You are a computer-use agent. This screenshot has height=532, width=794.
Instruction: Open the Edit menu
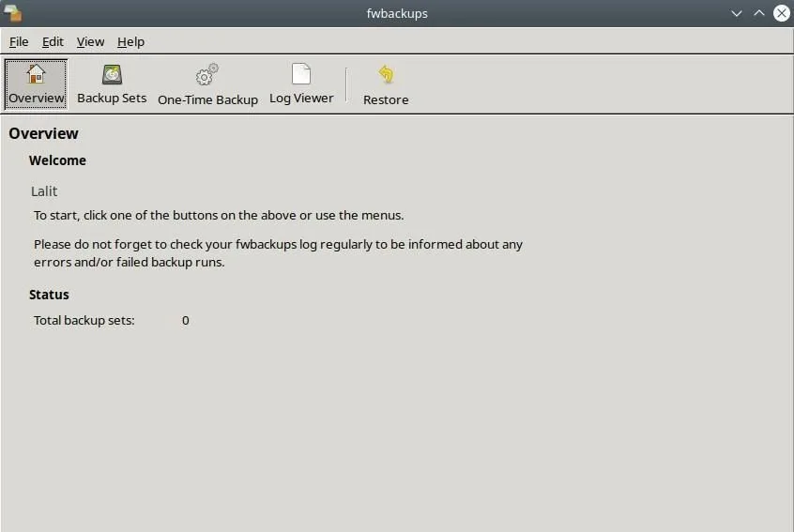click(x=53, y=41)
